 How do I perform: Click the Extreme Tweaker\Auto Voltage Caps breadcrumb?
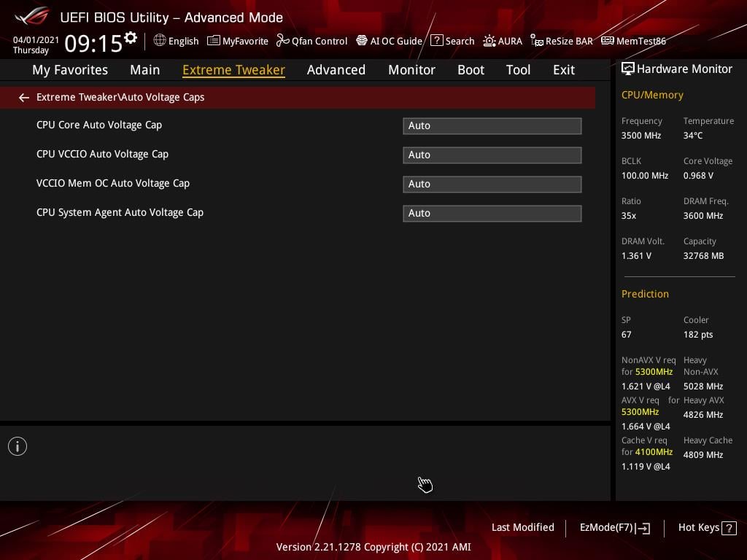[x=120, y=97]
